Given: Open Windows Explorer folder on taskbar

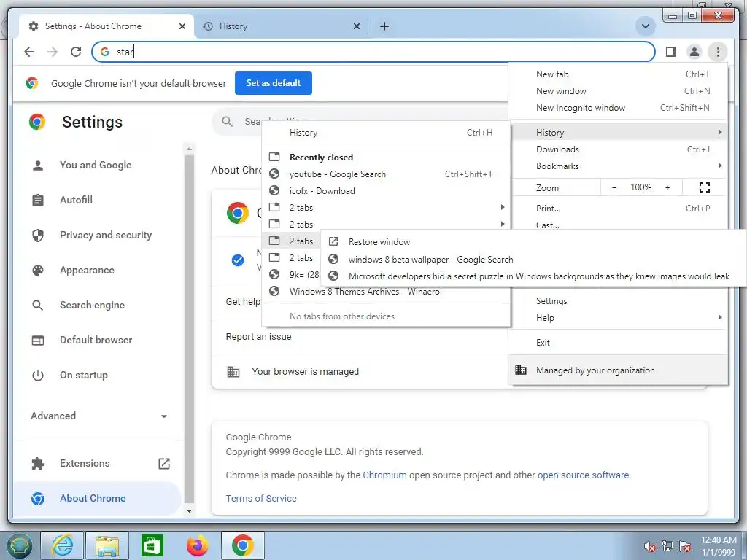Looking at the screenshot, I should point(107,545).
